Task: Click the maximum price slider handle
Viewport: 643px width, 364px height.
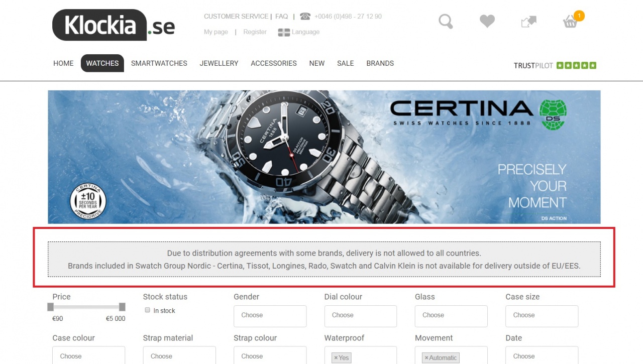Action: tap(122, 307)
